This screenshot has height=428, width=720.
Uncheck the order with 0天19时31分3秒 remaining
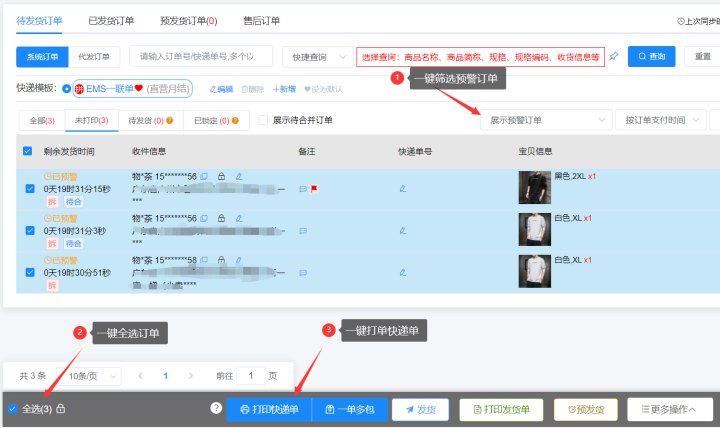[x=30, y=231]
